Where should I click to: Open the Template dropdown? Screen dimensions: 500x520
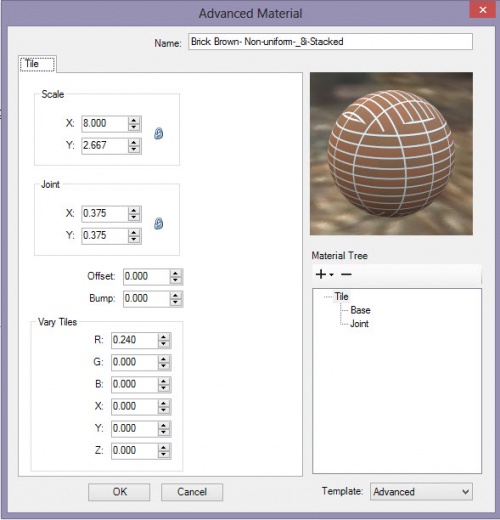421,492
